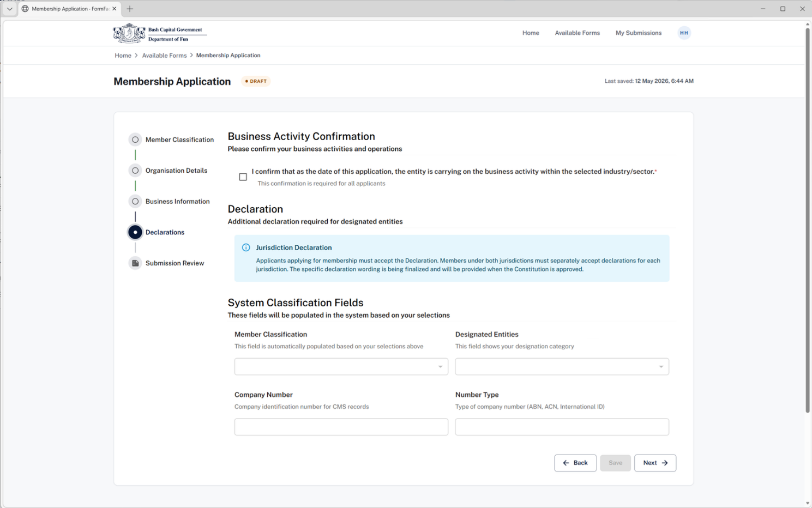Click the Company Number input field
This screenshot has height=508, width=812.
pos(341,427)
